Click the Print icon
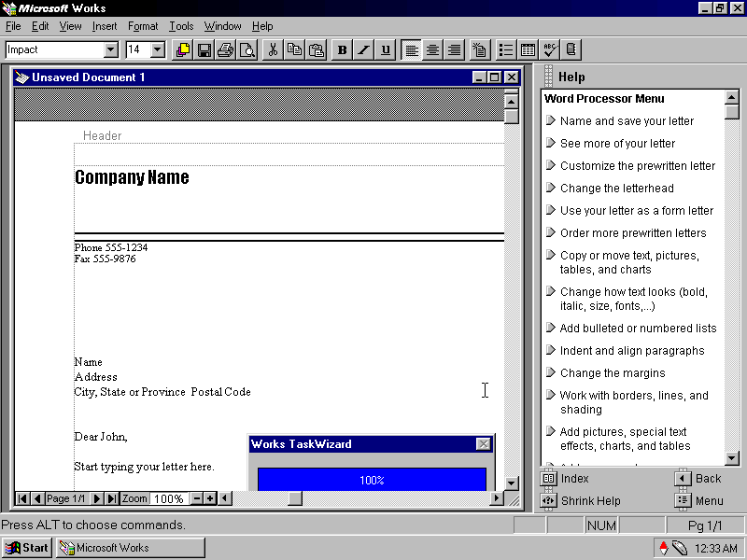The image size is (747, 560). pyautogui.click(x=225, y=50)
